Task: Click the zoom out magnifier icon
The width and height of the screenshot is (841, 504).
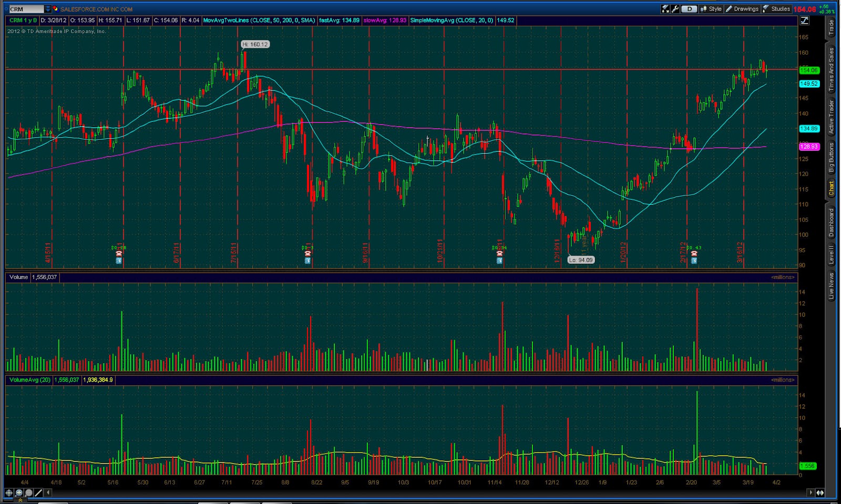Action: tap(28, 492)
